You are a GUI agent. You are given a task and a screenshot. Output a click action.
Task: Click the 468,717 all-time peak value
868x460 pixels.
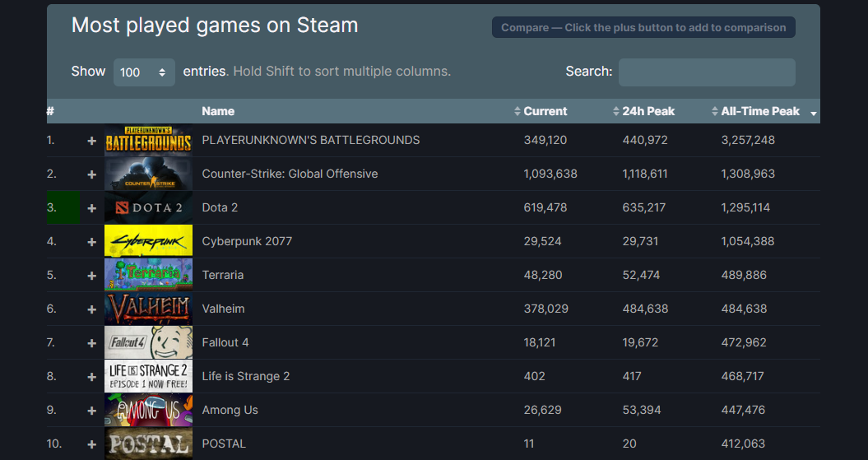click(x=742, y=376)
